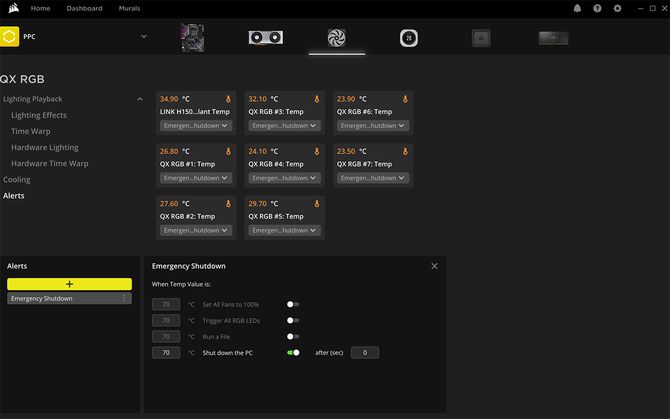670x419 pixels.
Task: Collapse the Lighting Playback section
Action: click(x=140, y=99)
